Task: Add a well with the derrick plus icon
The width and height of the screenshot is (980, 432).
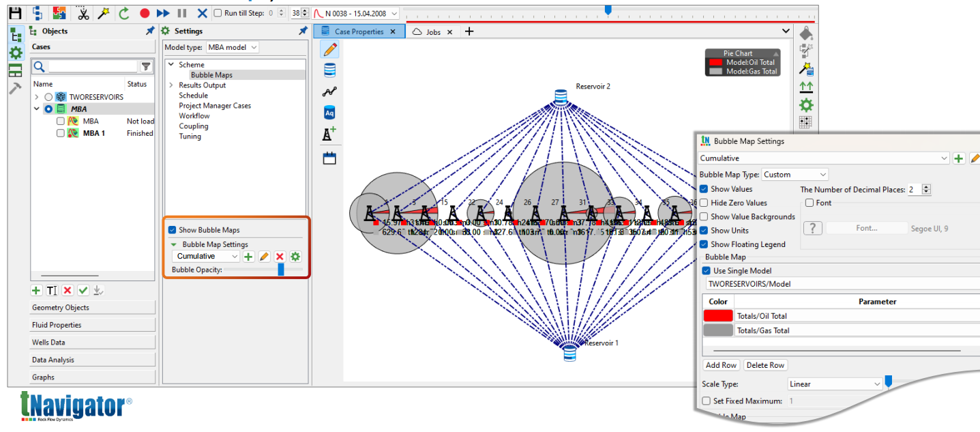Action: [330, 134]
